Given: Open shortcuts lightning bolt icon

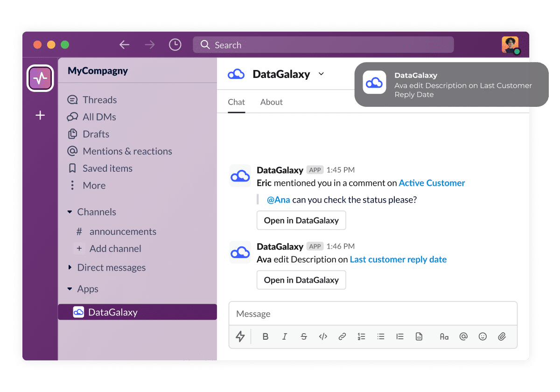Looking at the screenshot, I should (x=240, y=336).
